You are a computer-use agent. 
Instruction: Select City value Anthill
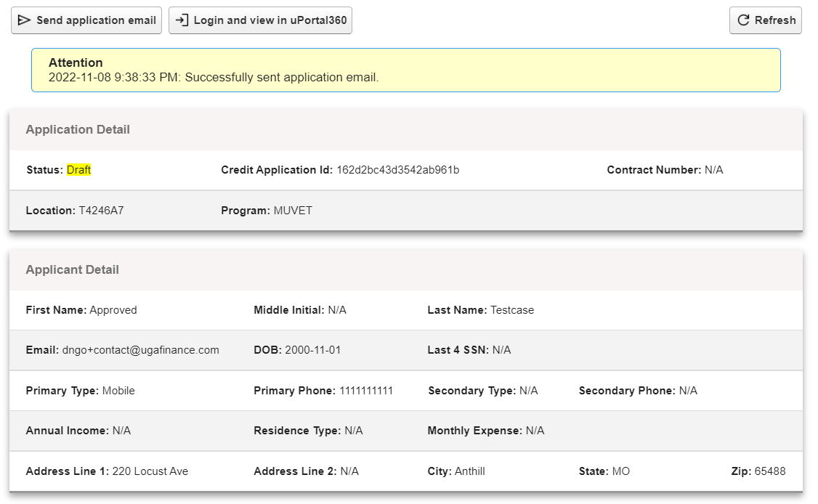pyautogui.click(x=470, y=471)
